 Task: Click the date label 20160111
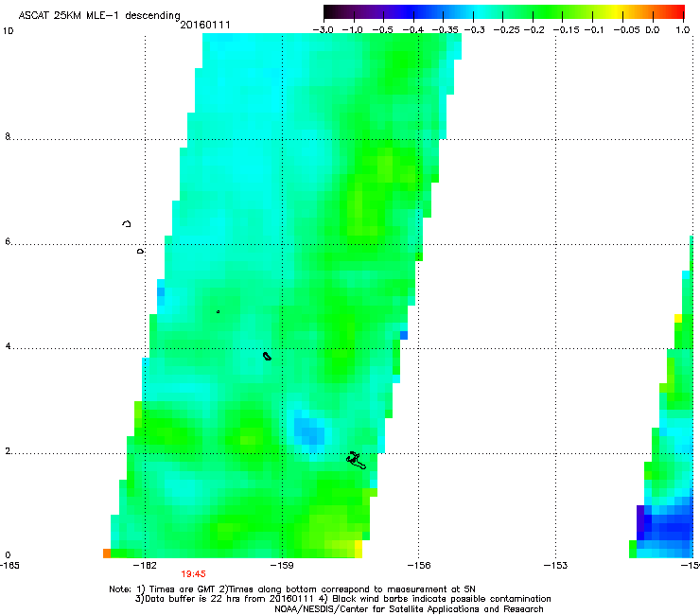(x=205, y=25)
